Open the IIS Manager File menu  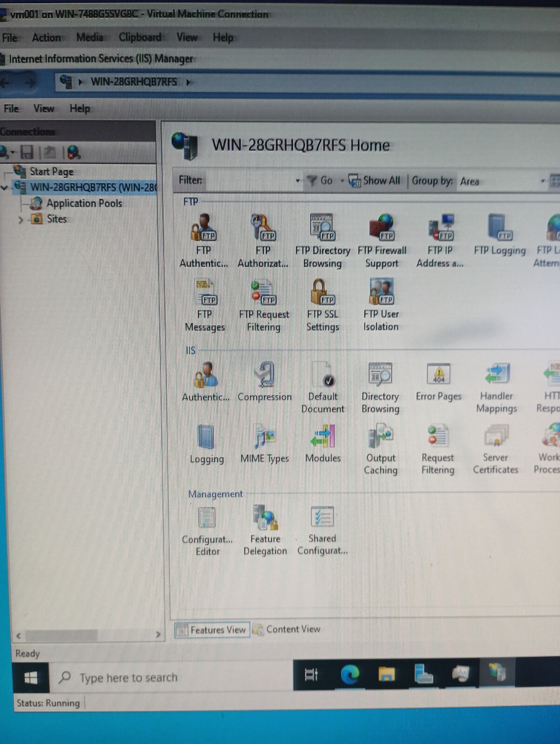click(11, 109)
